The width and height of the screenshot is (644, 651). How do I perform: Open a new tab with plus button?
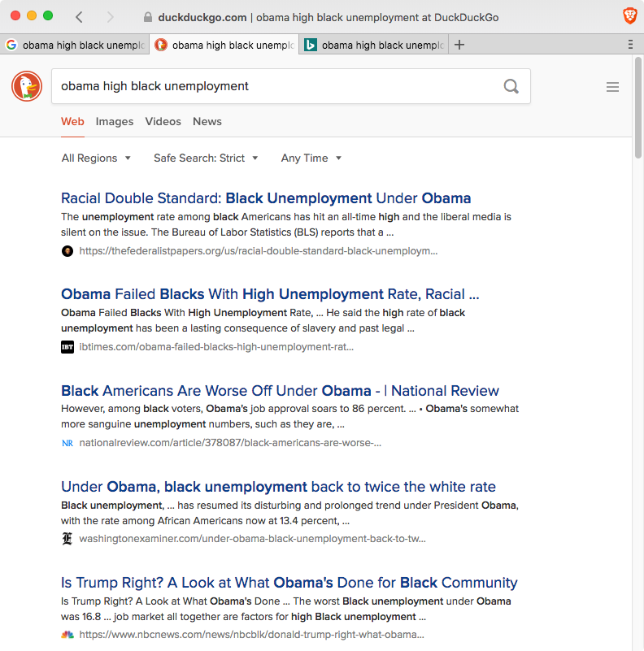click(x=459, y=46)
